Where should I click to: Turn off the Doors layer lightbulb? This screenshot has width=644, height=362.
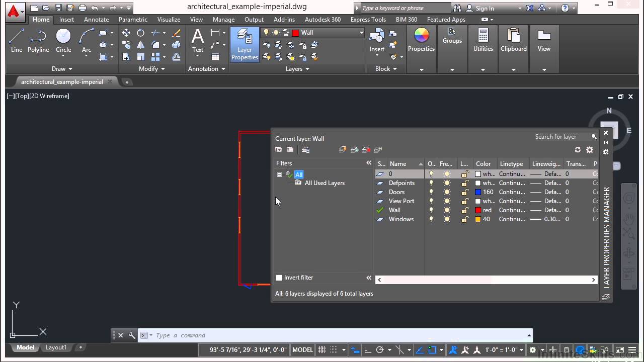[x=431, y=192]
